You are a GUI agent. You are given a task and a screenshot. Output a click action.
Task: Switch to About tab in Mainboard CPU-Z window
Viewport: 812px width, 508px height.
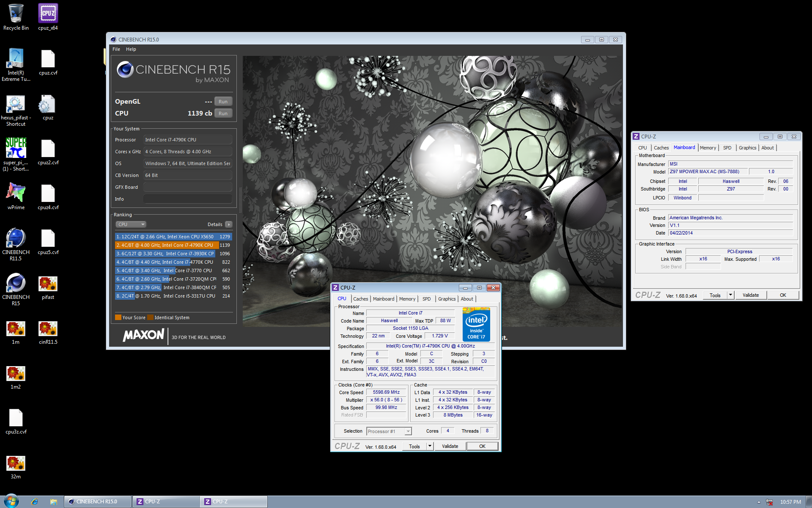coord(768,148)
